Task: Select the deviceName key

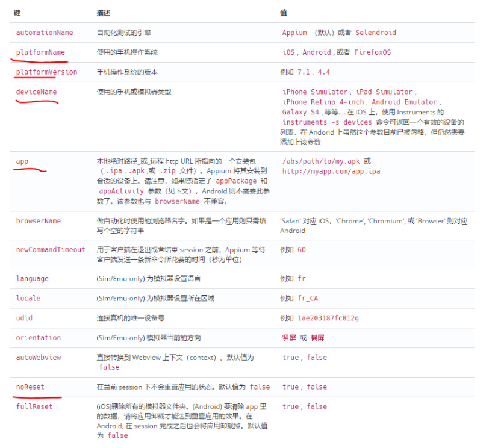Action: 36,92
